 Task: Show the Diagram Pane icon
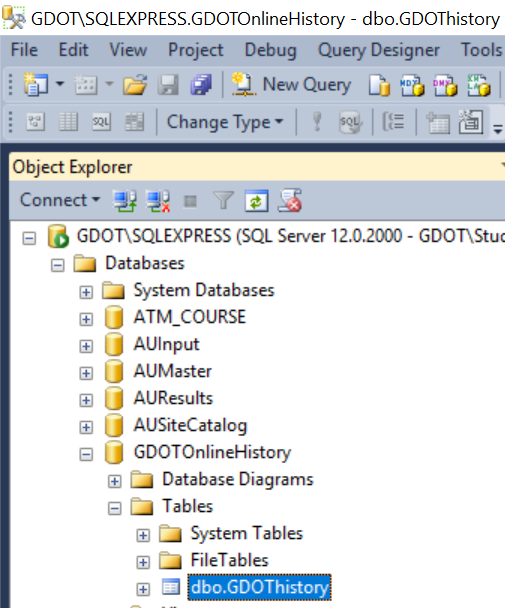(35, 122)
